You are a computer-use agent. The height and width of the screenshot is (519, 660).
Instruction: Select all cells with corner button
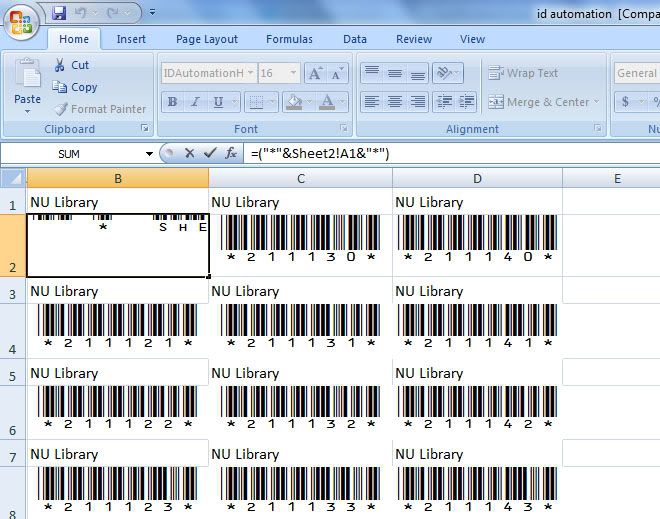coord(13,178)
